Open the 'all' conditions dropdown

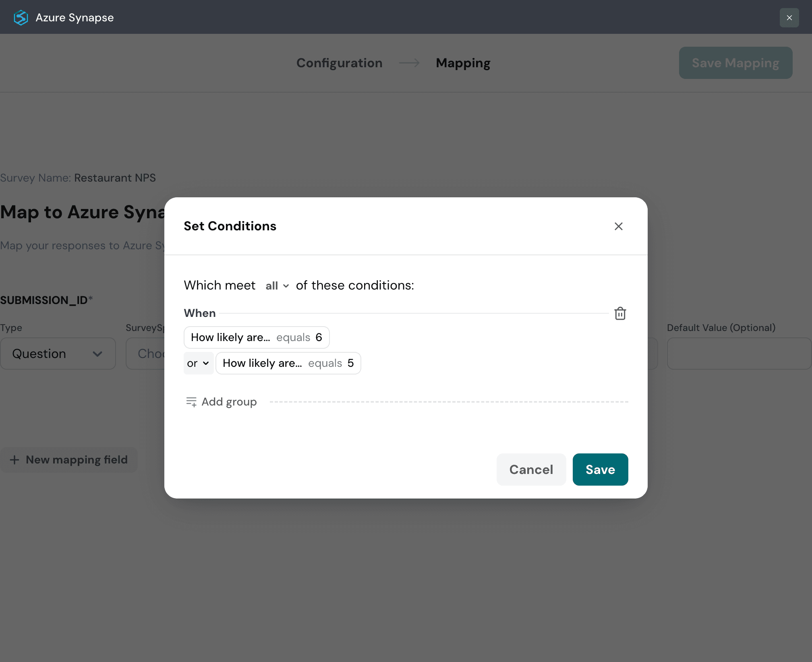[276, 285]
